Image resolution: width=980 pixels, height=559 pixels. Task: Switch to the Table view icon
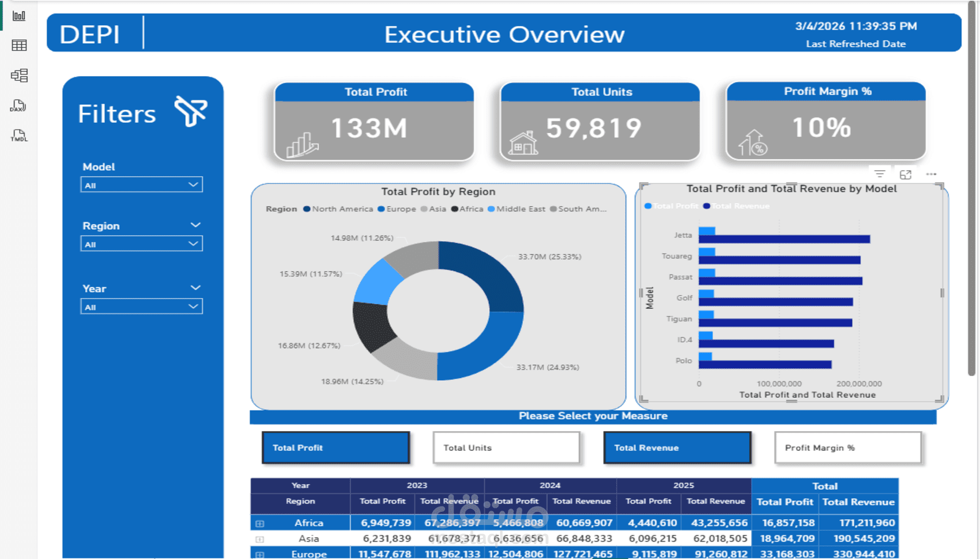(19, 46)
